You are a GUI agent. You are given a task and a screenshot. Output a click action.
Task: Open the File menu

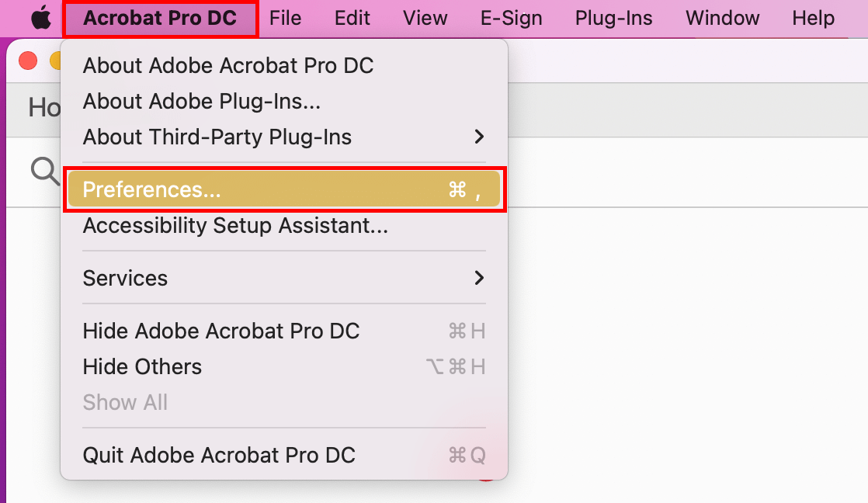tap(285, 18)
